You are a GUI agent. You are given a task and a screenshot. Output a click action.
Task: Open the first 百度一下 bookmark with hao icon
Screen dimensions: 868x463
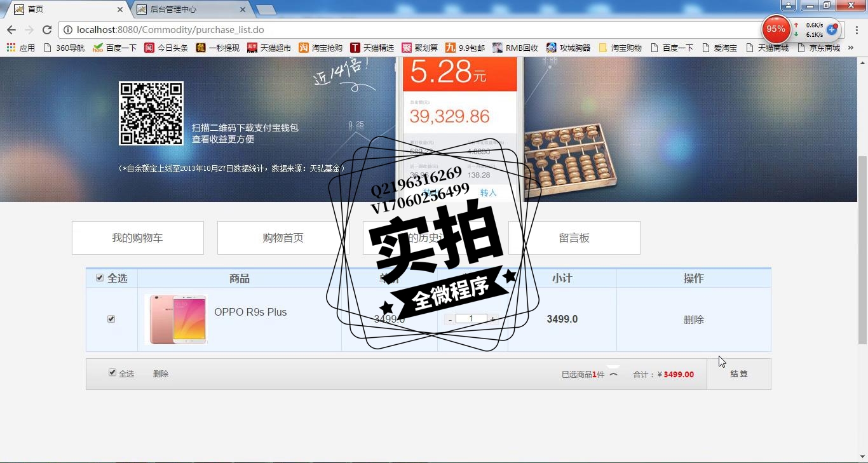[x=114, y=48]
